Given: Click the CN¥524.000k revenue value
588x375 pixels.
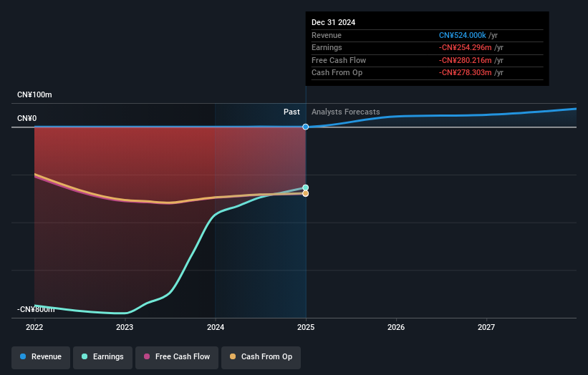Looking at the screenshot, I should pyautogui.click(x=463, y=35).
